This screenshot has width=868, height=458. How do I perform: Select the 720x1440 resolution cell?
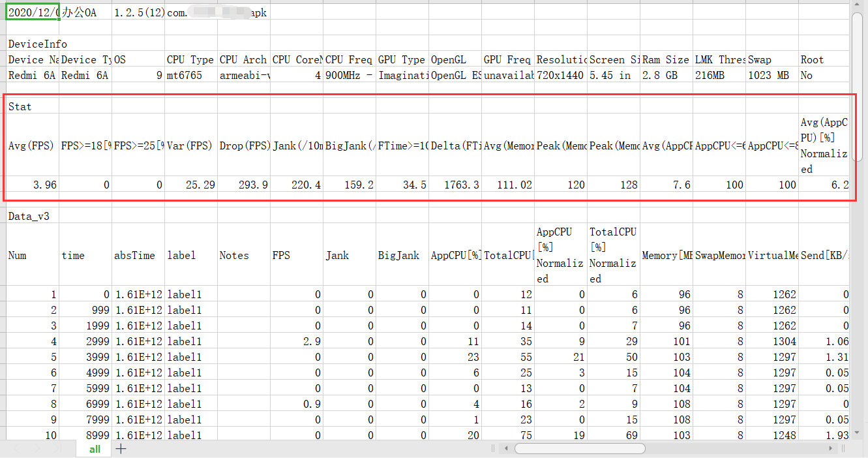(560, 75)
